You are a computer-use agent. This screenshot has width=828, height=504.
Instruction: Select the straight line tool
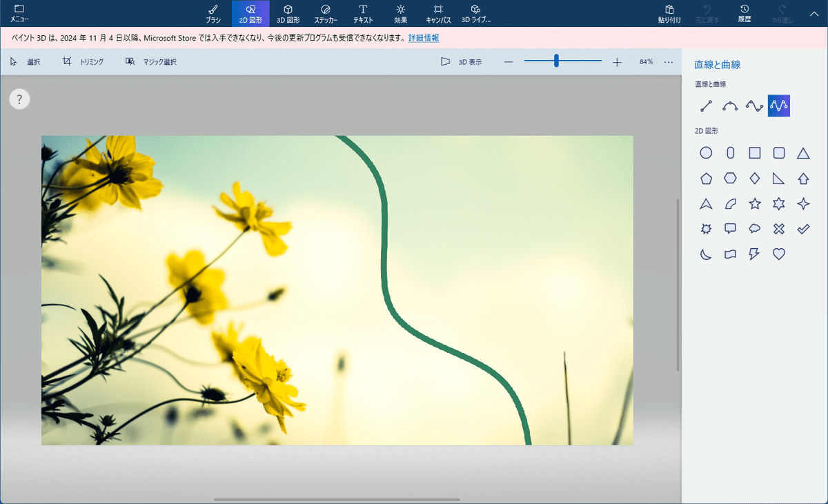706,106
